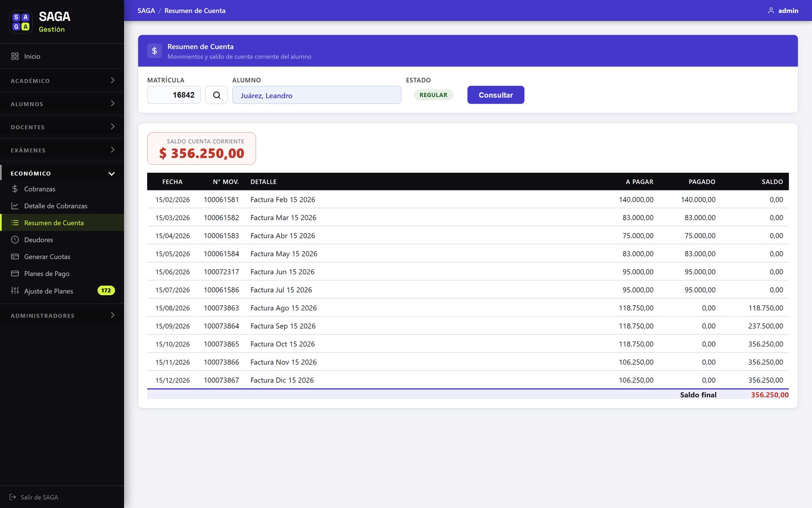
Task: Open Generar Cuotas page
Action: click(62, 257)
